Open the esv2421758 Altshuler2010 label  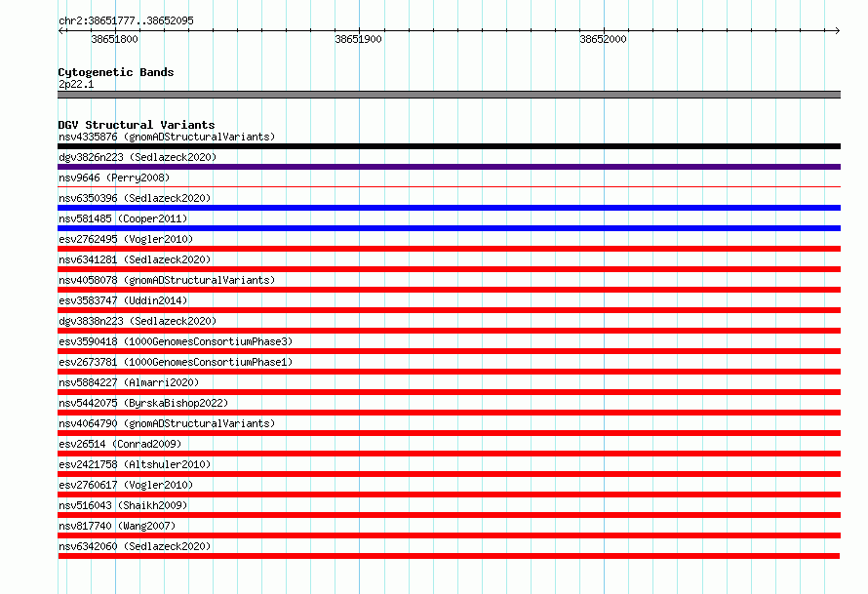click(135, 464)
